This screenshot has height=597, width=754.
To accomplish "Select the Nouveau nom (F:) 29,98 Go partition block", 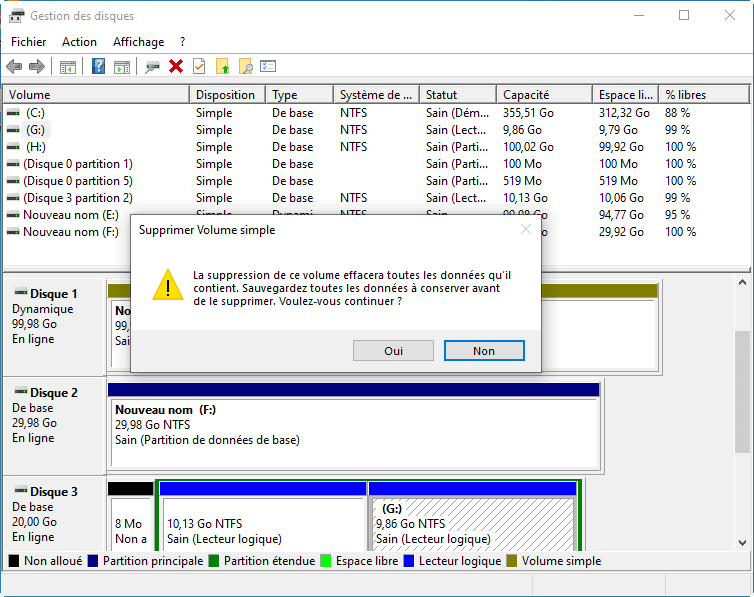I will coord(355,426).
